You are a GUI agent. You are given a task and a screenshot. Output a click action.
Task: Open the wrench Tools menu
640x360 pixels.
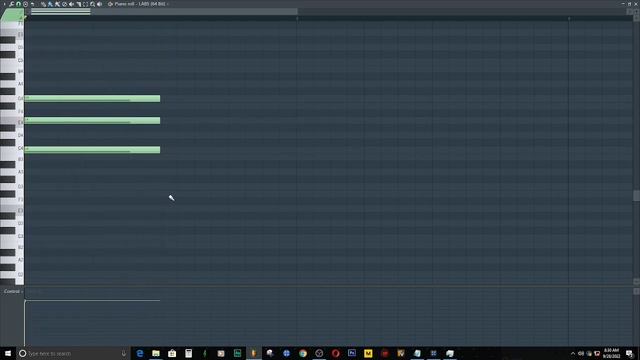click(11, 4)
